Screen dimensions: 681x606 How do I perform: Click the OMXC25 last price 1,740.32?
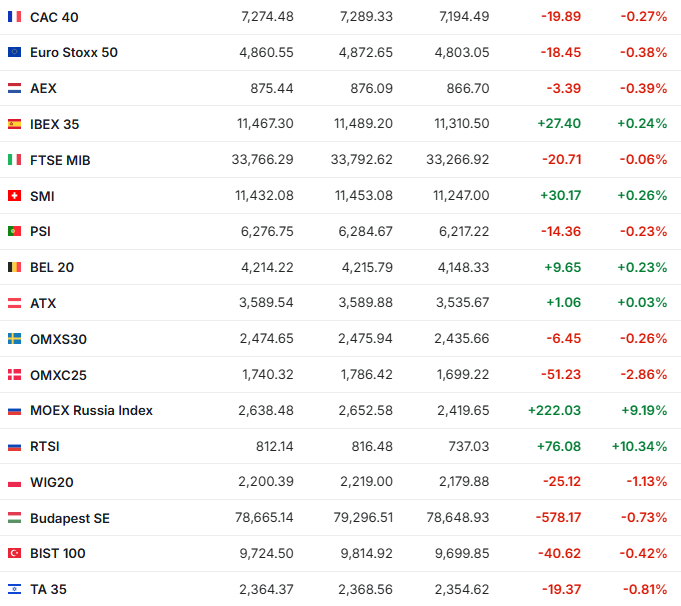pyautogui.click(x=266, y=374)
